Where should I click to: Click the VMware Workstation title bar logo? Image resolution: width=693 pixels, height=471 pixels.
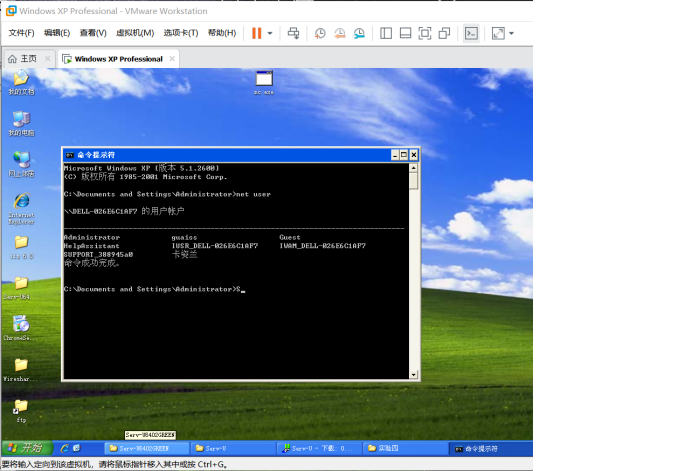point(11,11)
